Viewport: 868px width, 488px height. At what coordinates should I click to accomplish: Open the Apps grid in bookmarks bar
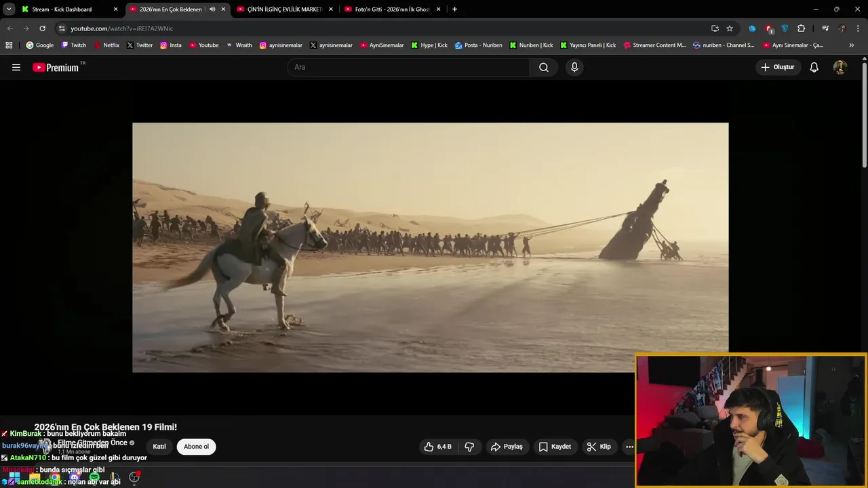tap(9, 45)
